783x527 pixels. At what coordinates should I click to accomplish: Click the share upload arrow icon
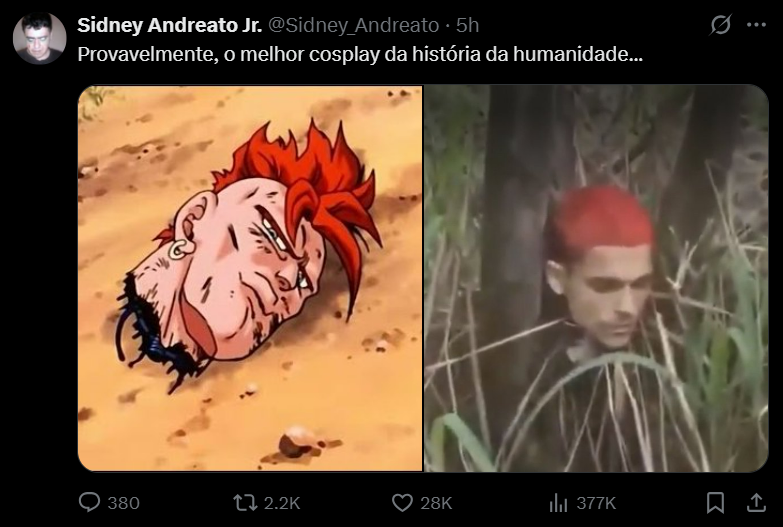point(756,502)
